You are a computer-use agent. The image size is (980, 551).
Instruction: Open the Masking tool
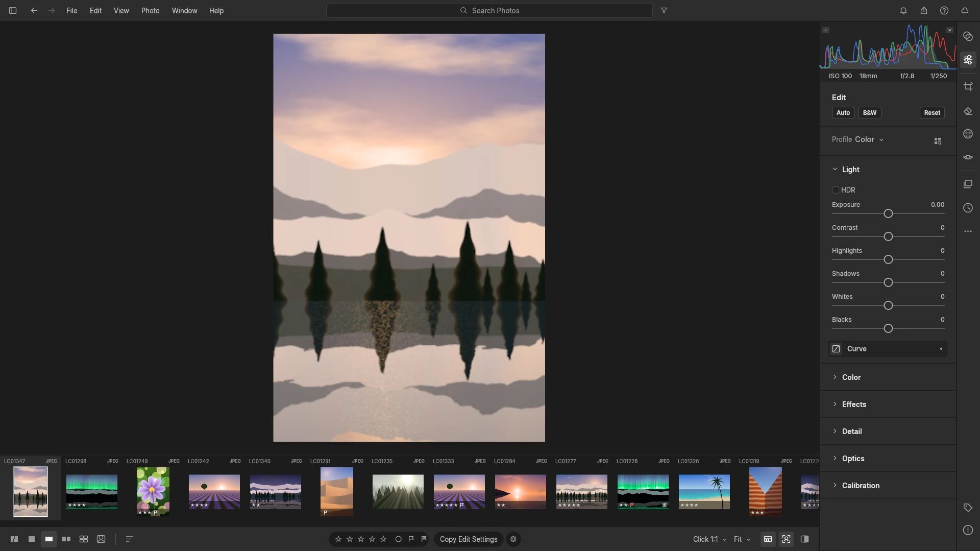[968, 134]
